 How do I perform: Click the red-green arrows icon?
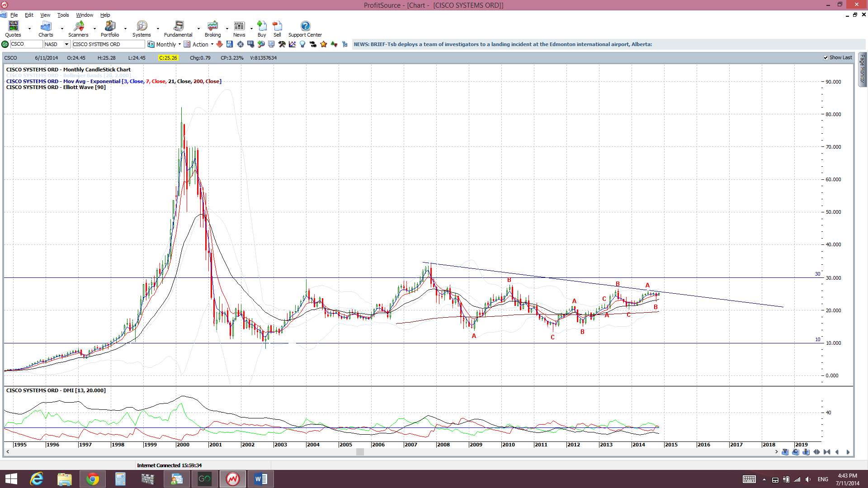334,44
